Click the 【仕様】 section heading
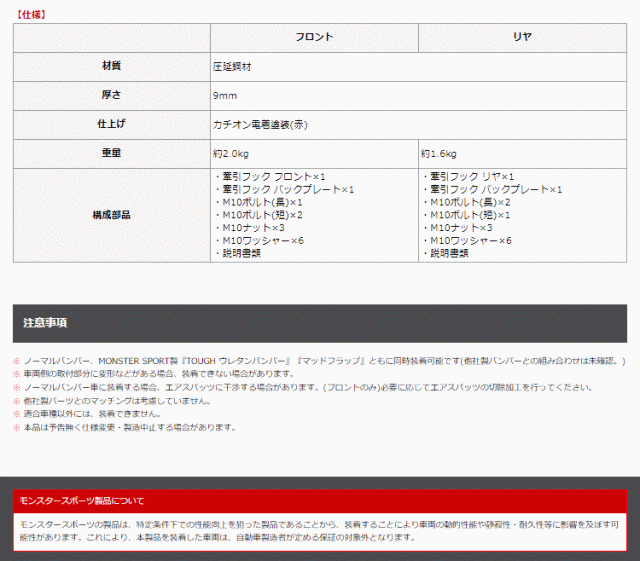640x561 pixels. point(32,15)
